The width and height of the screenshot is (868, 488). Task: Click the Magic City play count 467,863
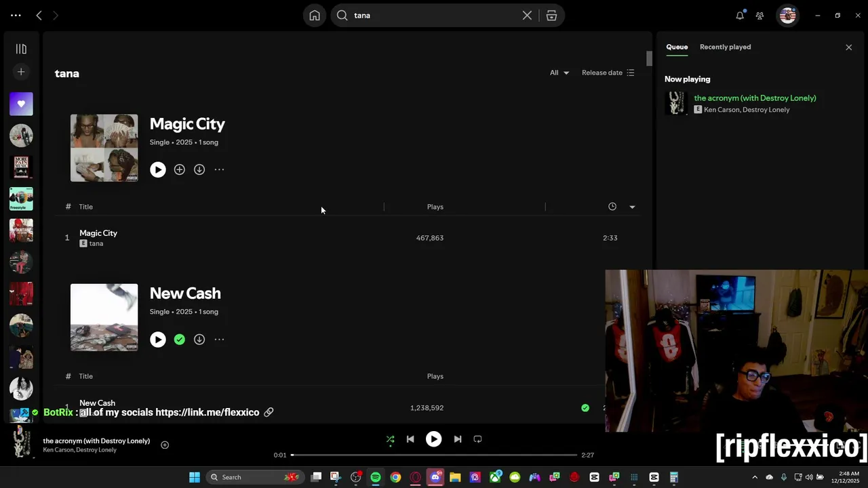click(x=429, y=238)
